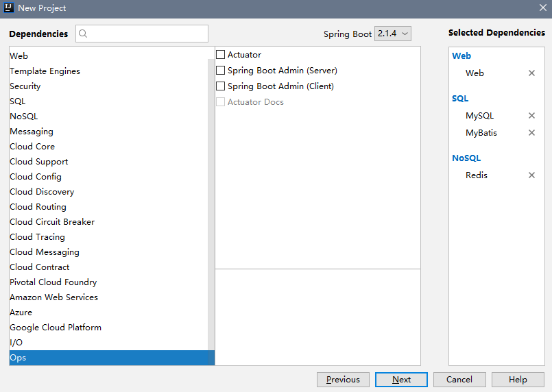Open the Spring Boot version dropdown

tap(392, 34)
